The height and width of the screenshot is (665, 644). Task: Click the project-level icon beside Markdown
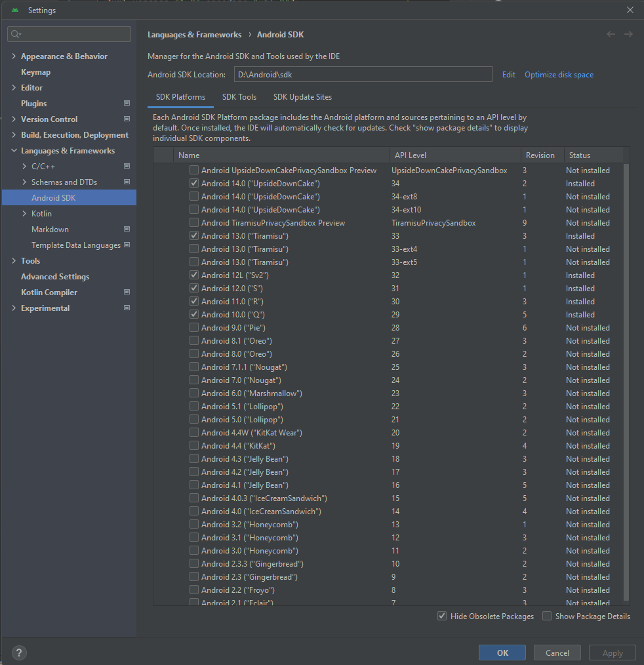pyautogui.click(x=127, y=229)
